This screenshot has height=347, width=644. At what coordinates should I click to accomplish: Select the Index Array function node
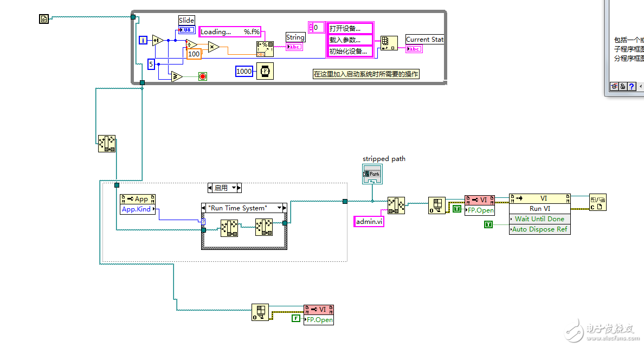click(389, 43)
